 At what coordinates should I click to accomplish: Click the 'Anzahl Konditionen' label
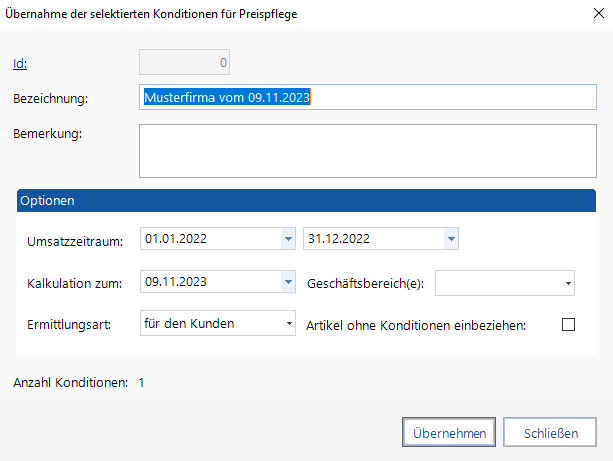coord(69,382)
